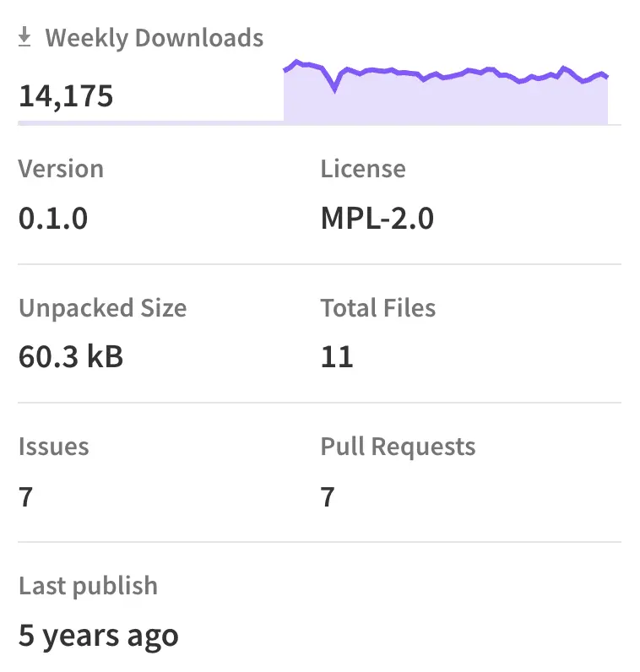Select version number 0.1.0
640x672 pixels.
(53, 219)
